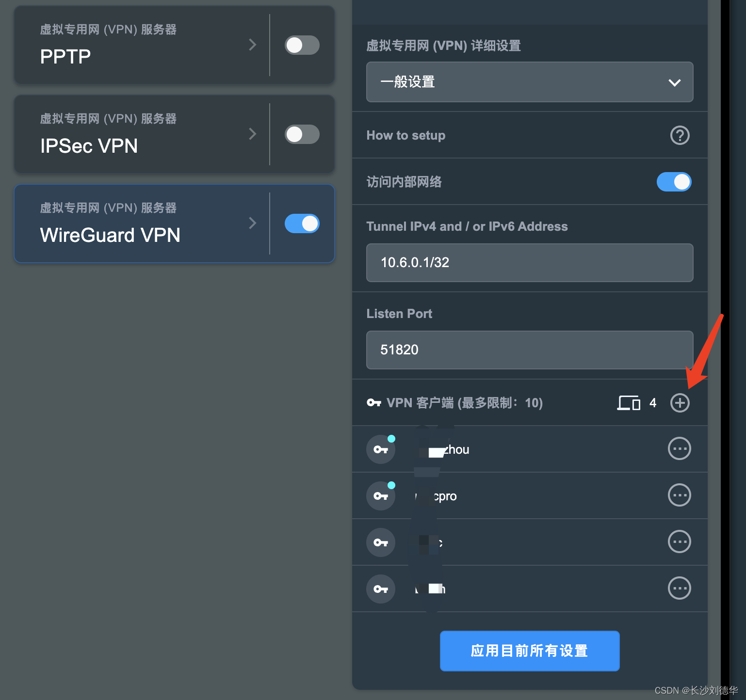The width and height of the screenshot is (746, 700).
Task: Click key icon of the cpro client
Action: click(381, 496)
